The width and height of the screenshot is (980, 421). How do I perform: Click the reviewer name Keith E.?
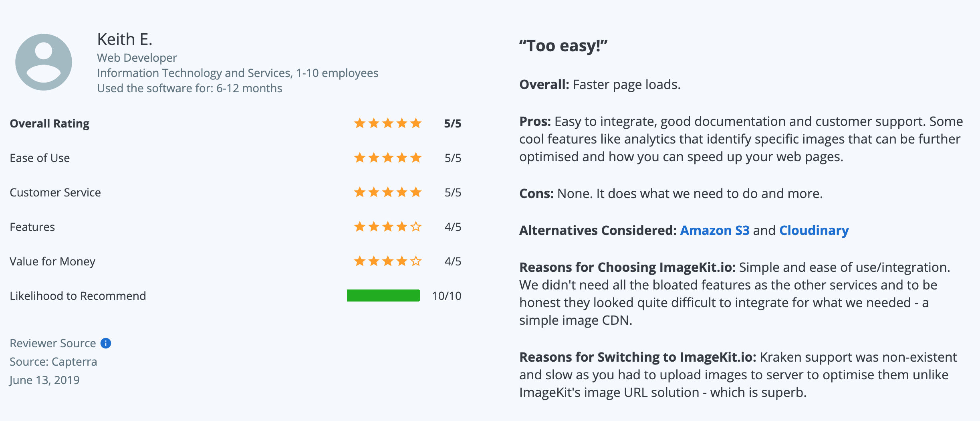pos(125,39)
